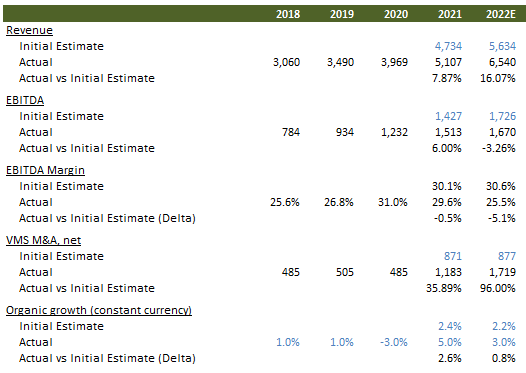Click the 2018 column header
The width and height of the screenshot is (526, 373).
(x=288, y=14)
